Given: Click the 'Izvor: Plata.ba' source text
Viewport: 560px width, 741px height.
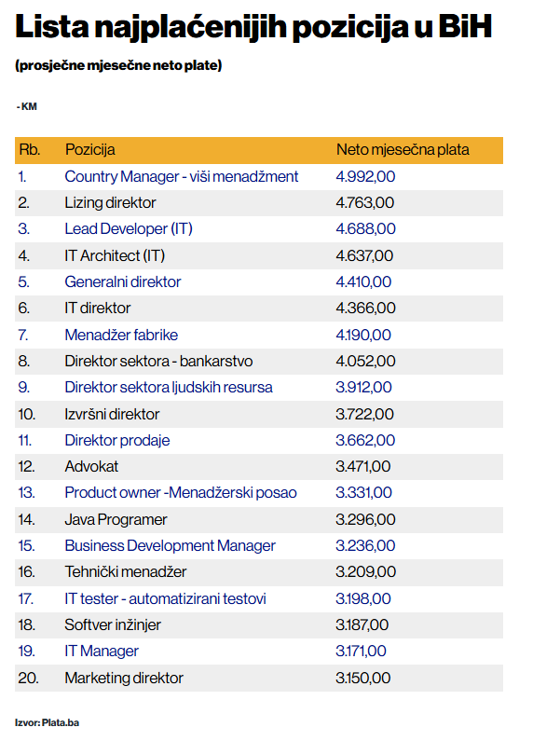Looking at the screenshot, I should click(x=47, y=722).
